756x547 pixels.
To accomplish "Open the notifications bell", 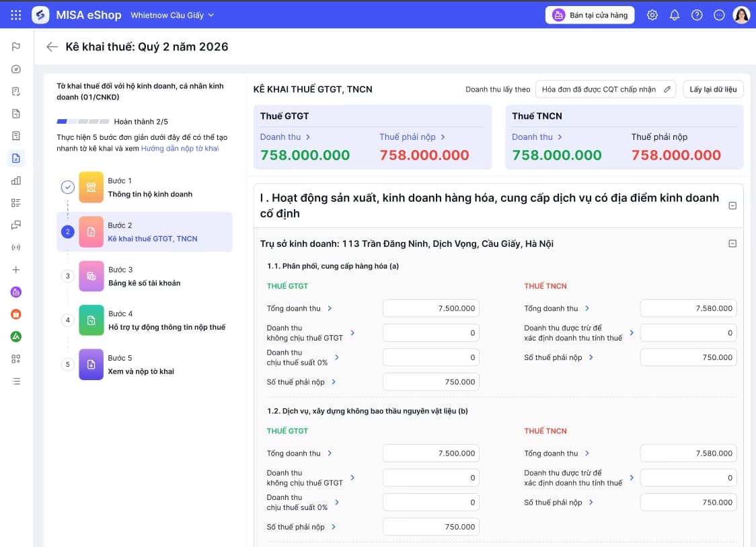I will [x=674, y=15].
